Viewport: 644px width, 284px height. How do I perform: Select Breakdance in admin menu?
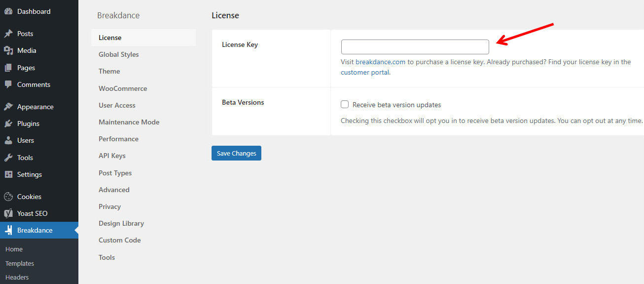39,230
